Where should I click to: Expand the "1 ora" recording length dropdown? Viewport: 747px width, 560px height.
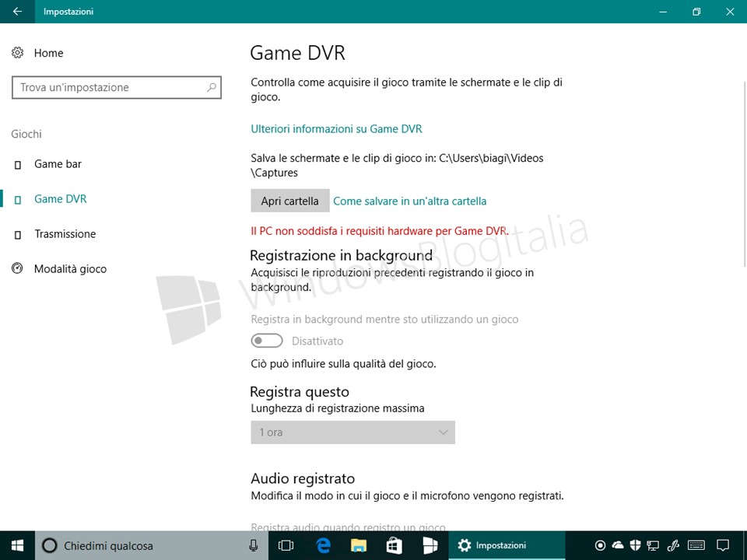pos(353,432)
